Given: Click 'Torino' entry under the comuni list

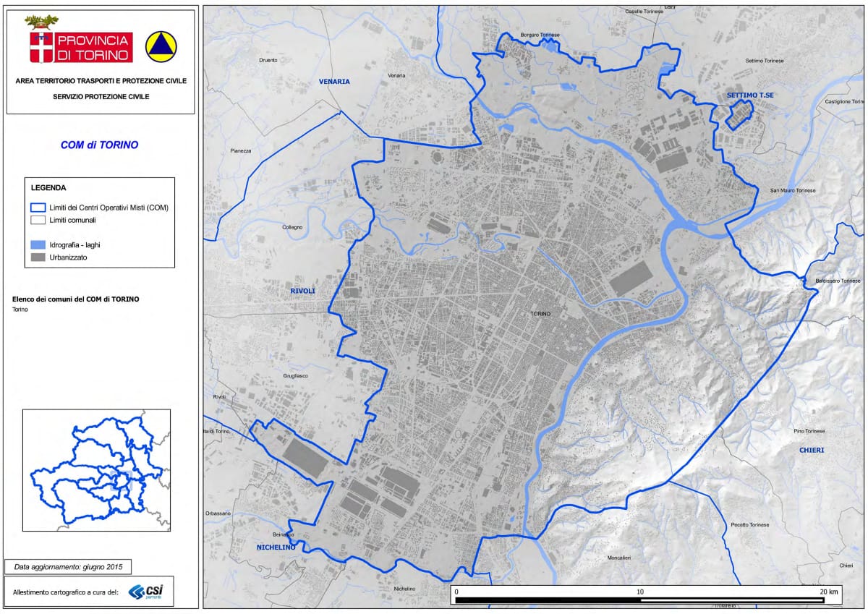Looking at the screenshot, I should point(20,310).
